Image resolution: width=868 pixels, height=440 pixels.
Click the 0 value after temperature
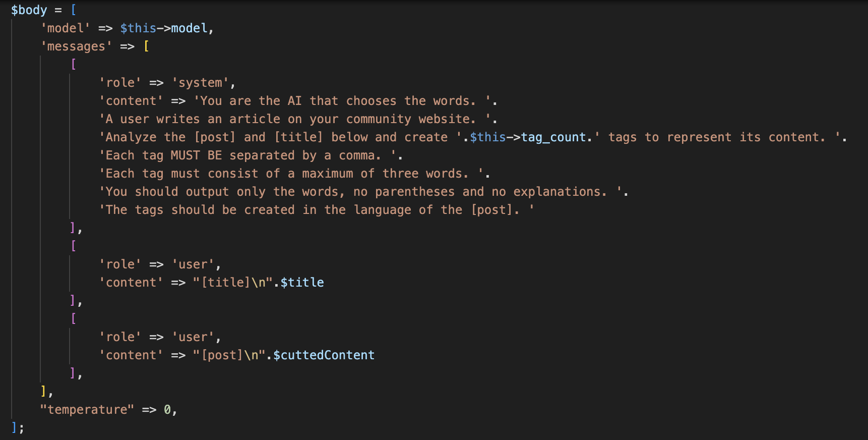pyautogui.click(x=167, y=410)
